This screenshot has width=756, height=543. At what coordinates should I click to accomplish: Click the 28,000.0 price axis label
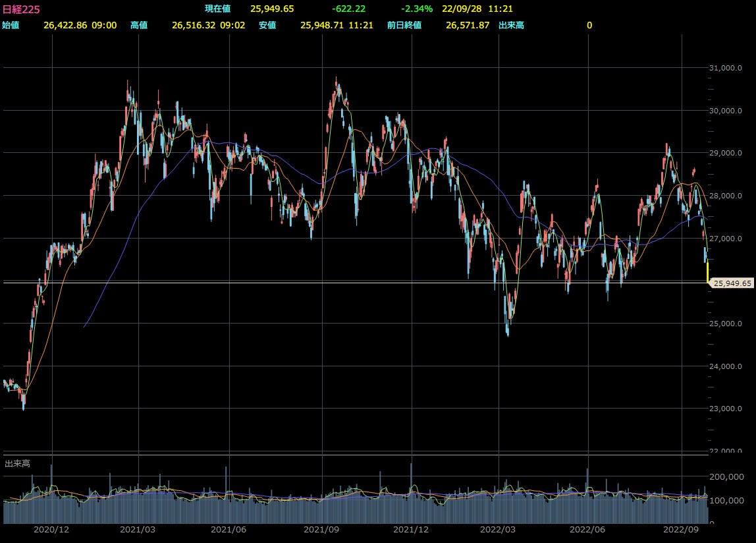point(725,196)
